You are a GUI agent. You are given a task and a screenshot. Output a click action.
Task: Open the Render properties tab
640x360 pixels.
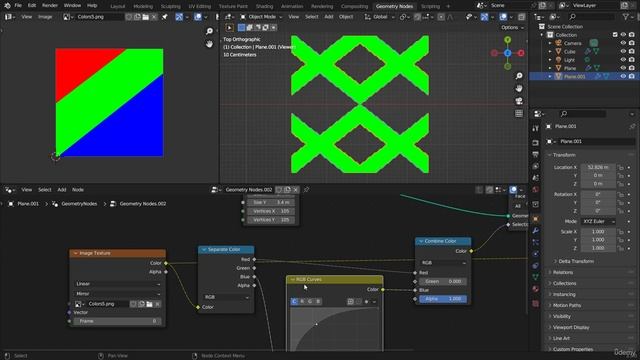point(536,143)
